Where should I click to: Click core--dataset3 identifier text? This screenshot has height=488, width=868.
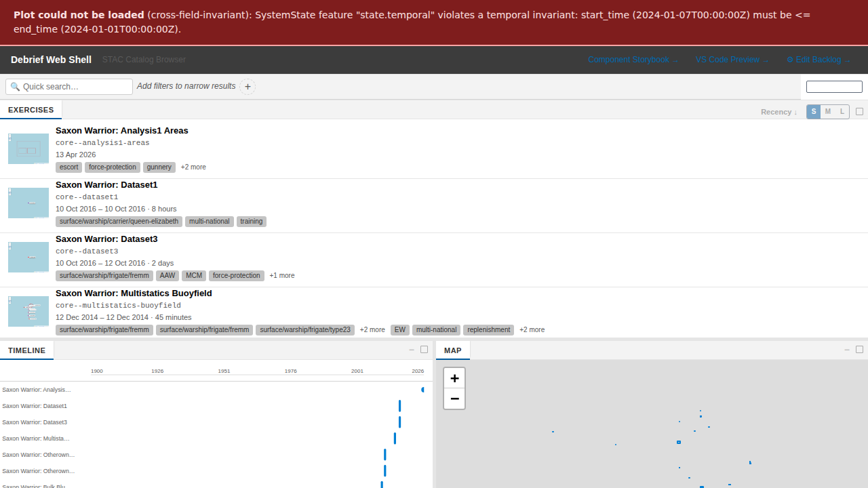tap(87, 251)
